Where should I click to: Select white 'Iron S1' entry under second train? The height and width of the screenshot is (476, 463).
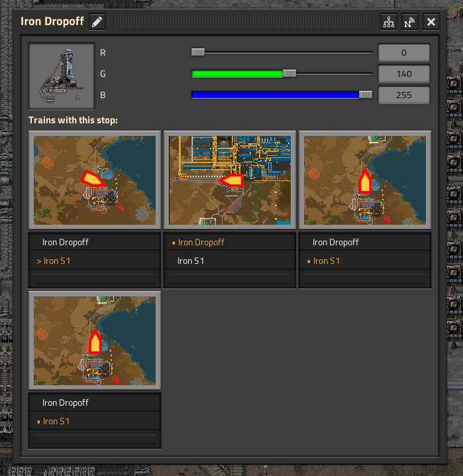pyautogui.click(x=230, y=261)
